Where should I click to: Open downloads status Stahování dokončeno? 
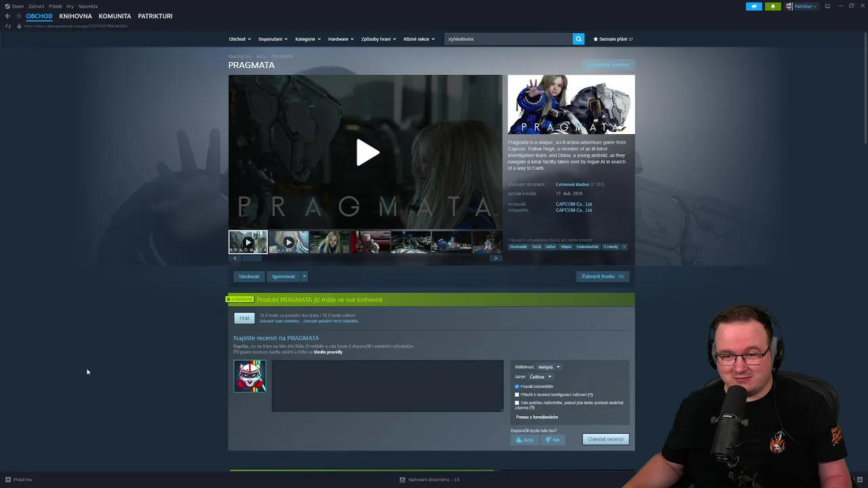point(430,479)
